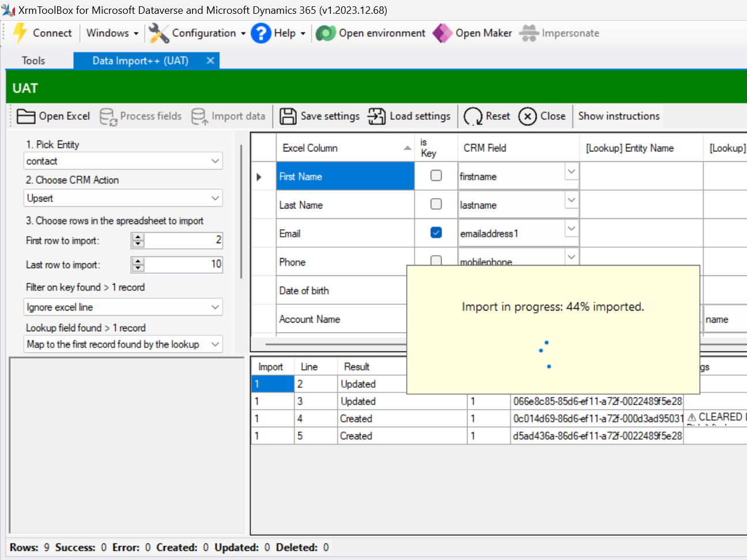Open the Windows menu
747x560 pixels.
point(111,33)
